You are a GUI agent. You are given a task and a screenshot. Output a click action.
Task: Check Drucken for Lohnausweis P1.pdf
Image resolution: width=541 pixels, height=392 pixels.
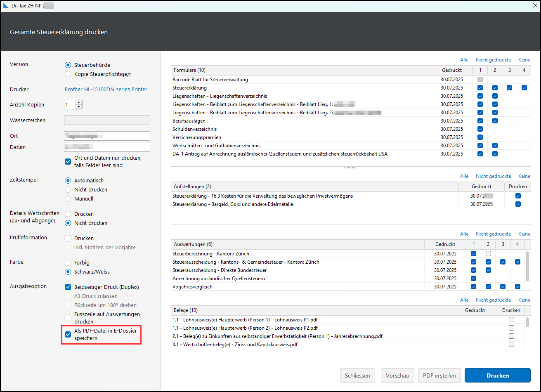[511, 319]
